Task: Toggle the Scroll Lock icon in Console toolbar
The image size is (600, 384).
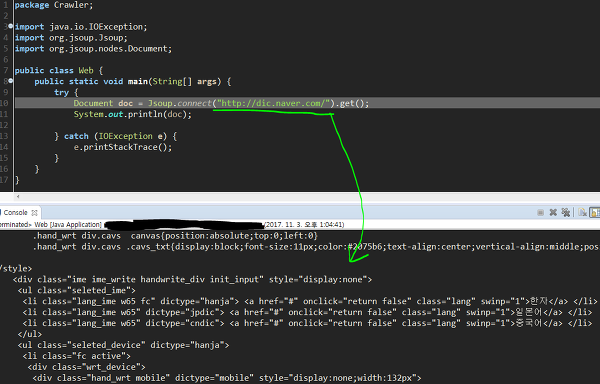Action: [595, 212]
